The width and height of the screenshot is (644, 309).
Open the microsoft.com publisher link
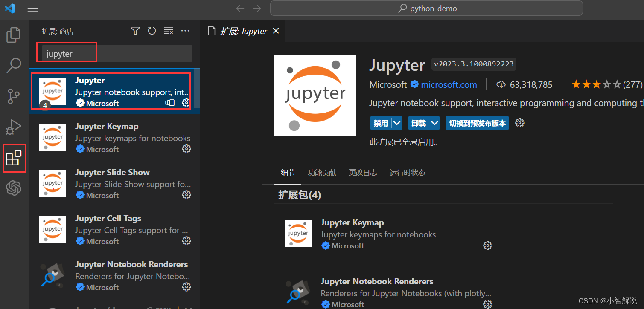tap(449, 85)
